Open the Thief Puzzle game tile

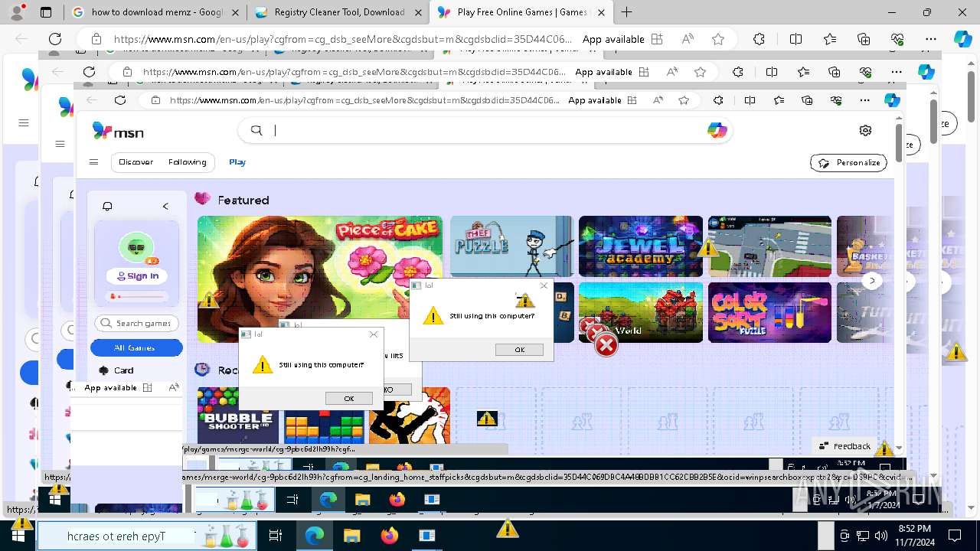(x=511, y=246)
